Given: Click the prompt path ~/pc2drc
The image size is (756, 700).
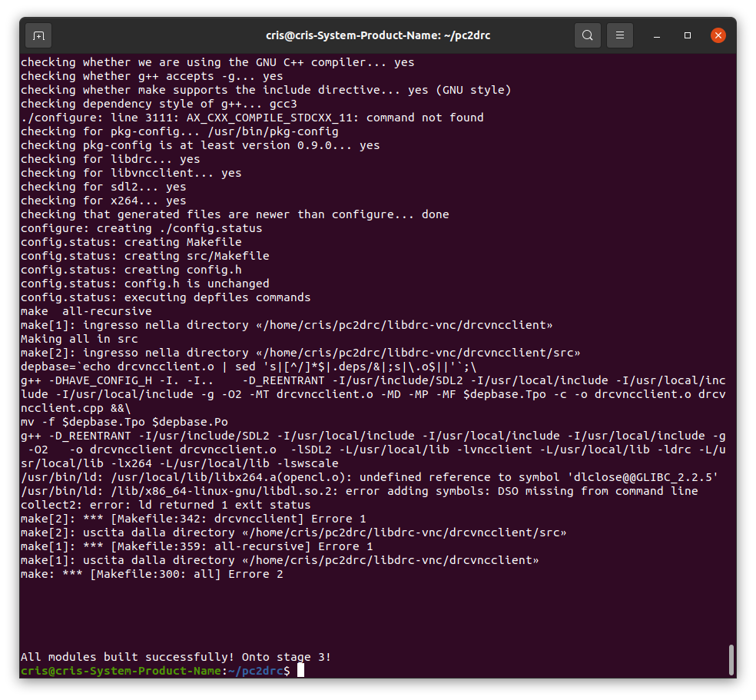Looking at the screenshot, I should tap(256, 671).
